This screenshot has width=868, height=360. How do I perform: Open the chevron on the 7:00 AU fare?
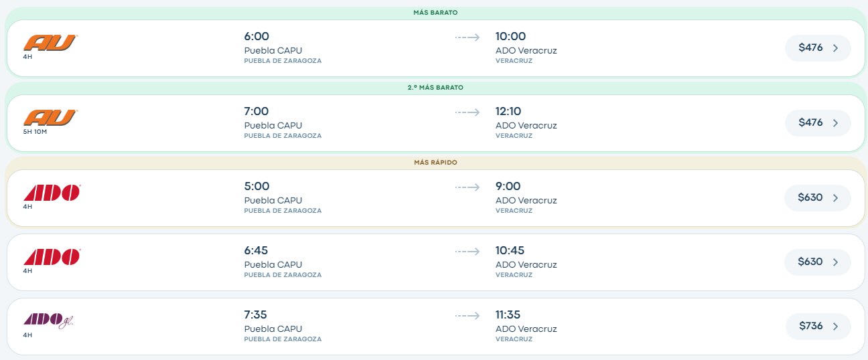coord(835,123)
